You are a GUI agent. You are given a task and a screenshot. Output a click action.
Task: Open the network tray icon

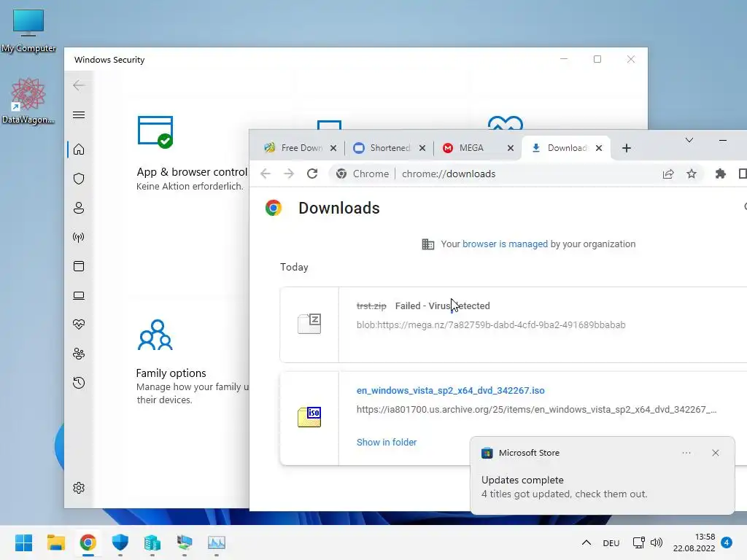[638, 542]
